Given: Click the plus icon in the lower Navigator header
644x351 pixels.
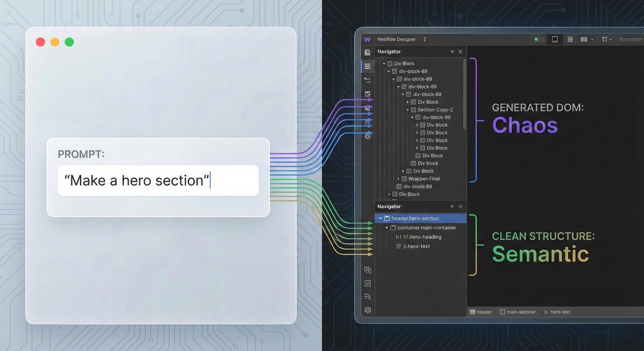Looking at the screenshot, I should tap(452, 207).
